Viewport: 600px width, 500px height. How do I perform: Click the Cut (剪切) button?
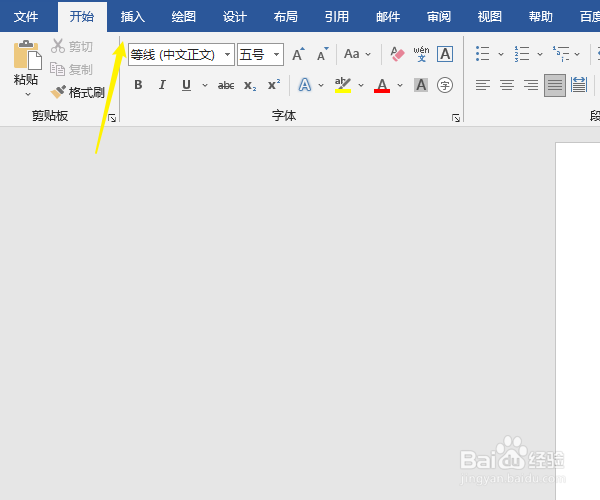coord(72,46)
